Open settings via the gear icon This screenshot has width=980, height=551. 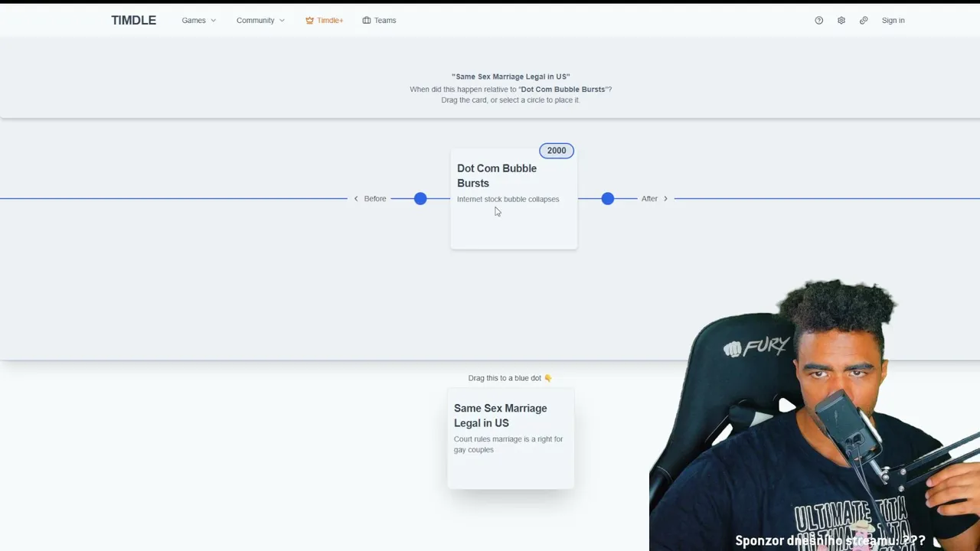tap(841, 21)
